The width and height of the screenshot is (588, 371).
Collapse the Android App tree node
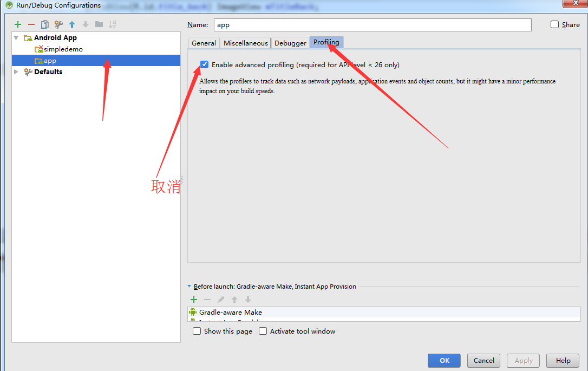[x=17, y=37]
